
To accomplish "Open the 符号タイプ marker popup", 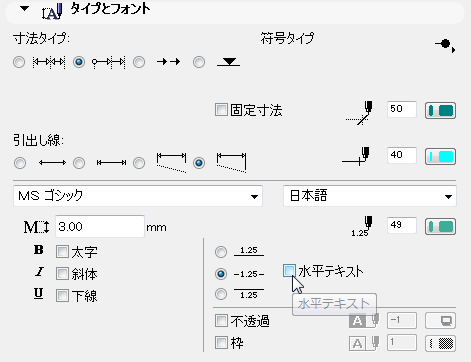I will pyautogui.click(x=445, y=45).
